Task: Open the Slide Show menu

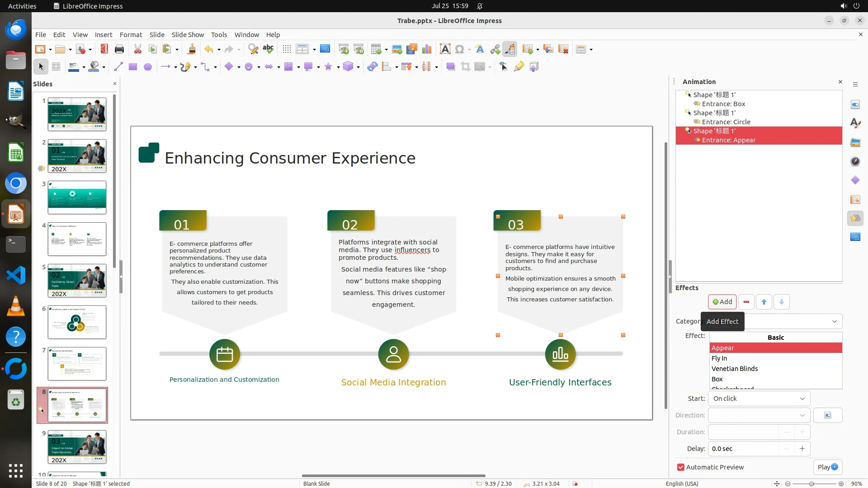Action: tap(188, 35)
